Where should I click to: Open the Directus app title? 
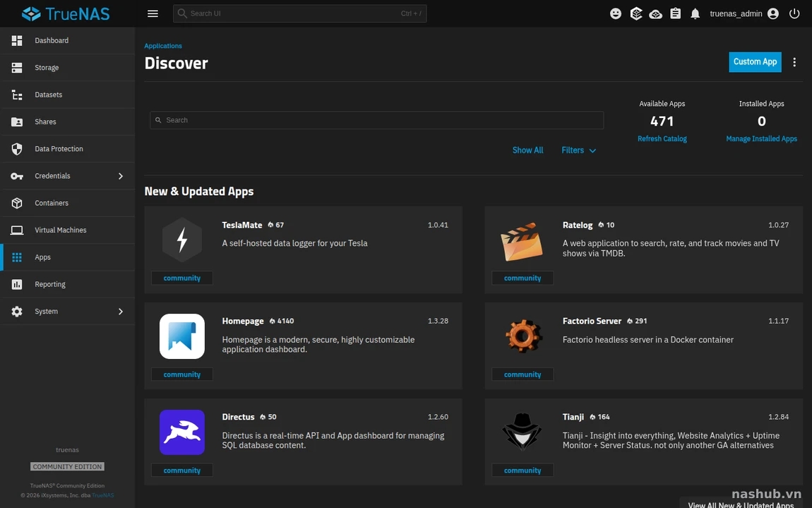(238, 418)
